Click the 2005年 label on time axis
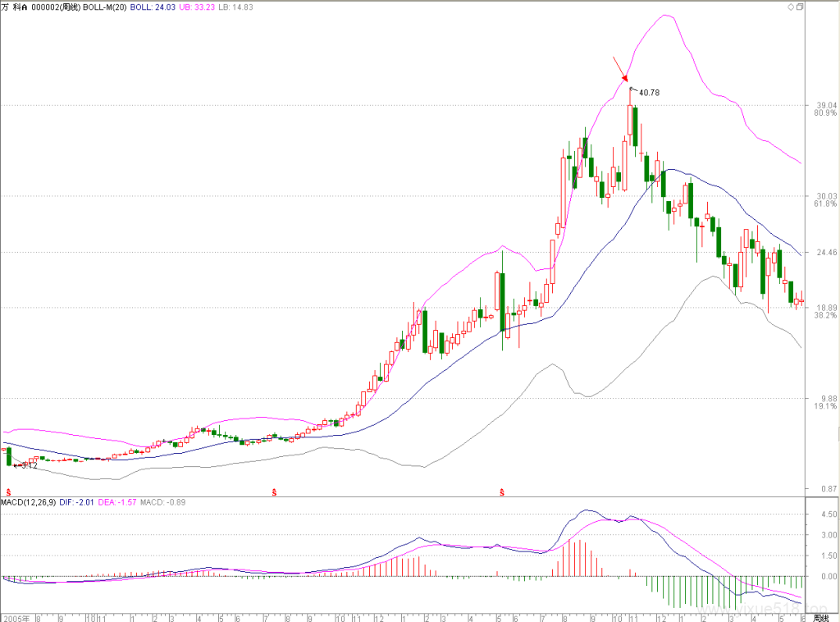 pyautogui.click(x=16, y=618)
